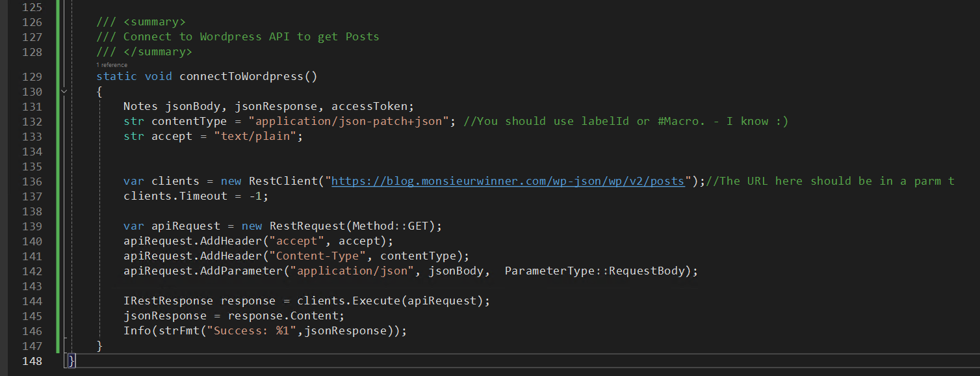Click line number 139

coord(31,226)
